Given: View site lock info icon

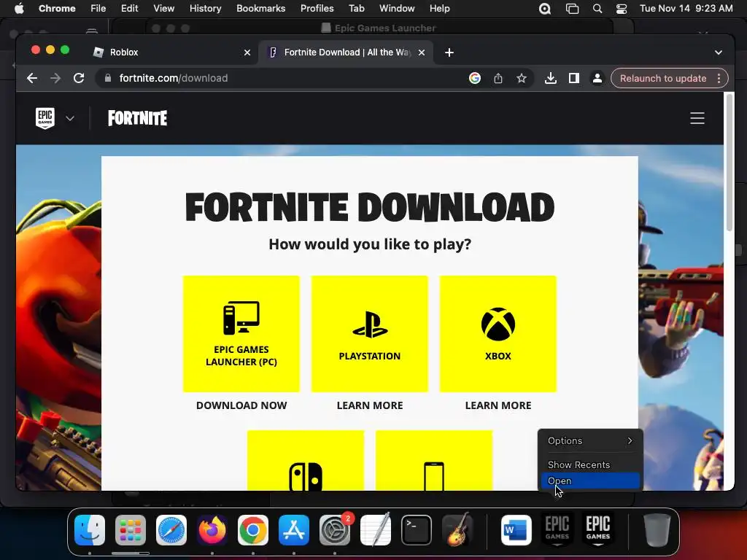Looking at the screenshot, I should (108, 78).
